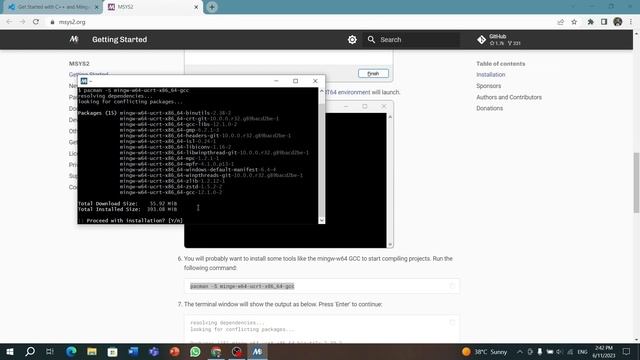Go back to the previous page
This screenshot has width=640, height=360.
coord(9,22)
